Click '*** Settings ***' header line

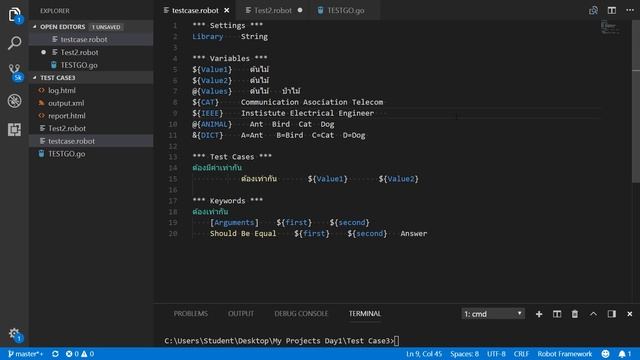pyautogui.click(x=228, y=25)
